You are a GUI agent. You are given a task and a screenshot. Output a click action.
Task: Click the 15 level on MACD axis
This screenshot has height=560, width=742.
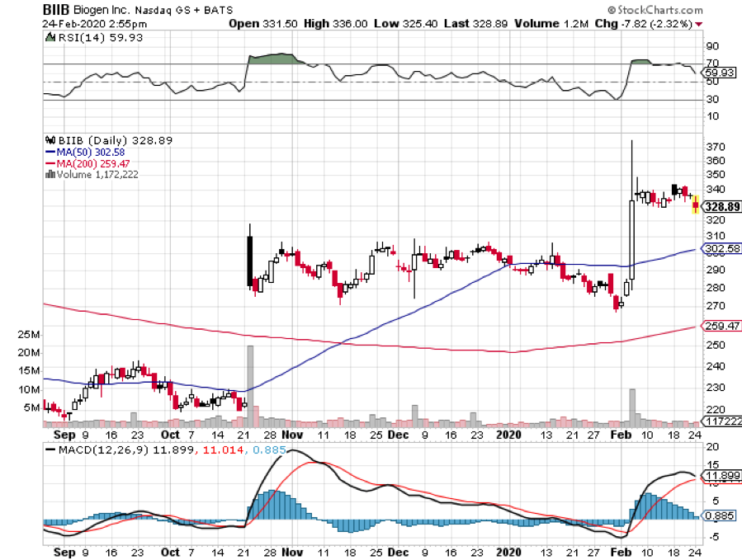click(712, 465)
